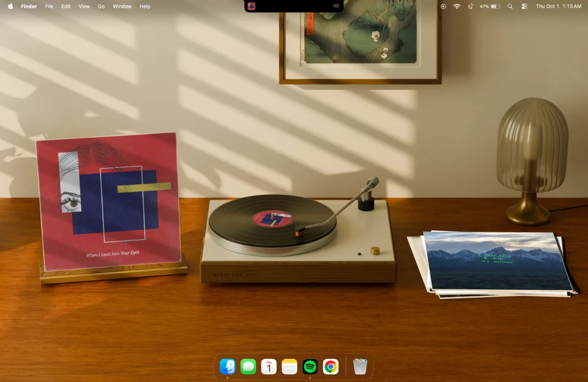The width and height of the screenshot is (588, 382).
Task: Click the audio waveform indicator in the notch
Action: click(x=336, y=6)
